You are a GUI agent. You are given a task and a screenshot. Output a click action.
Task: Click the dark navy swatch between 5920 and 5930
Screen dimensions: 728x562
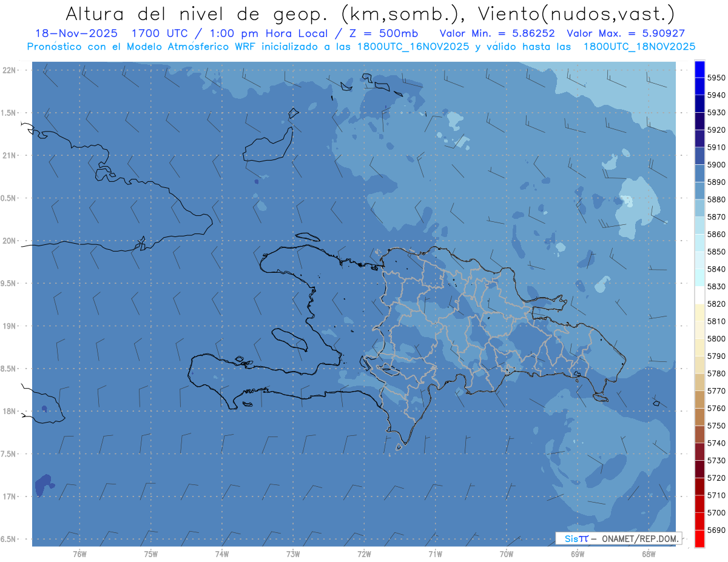point(699,121)
